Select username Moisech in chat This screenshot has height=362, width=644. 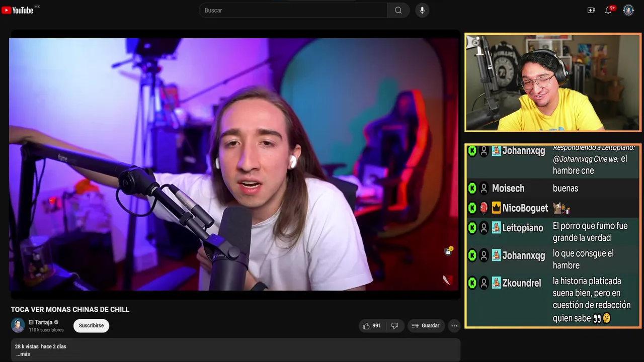point(508,189)
